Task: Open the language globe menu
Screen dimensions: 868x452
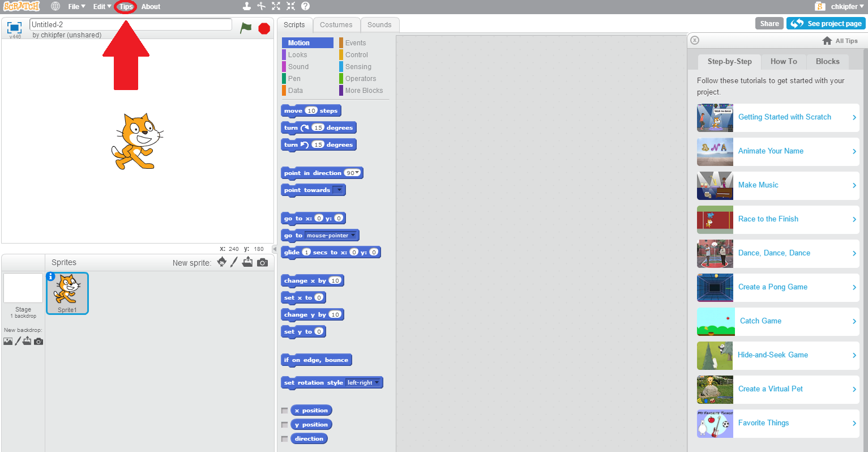Action: [55, 6]
